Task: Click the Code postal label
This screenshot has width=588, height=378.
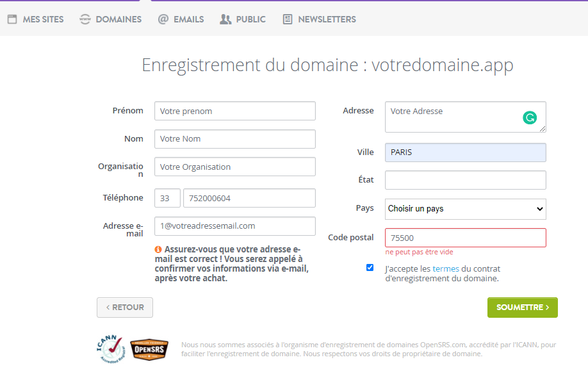Action: click(x=351, y=238)
